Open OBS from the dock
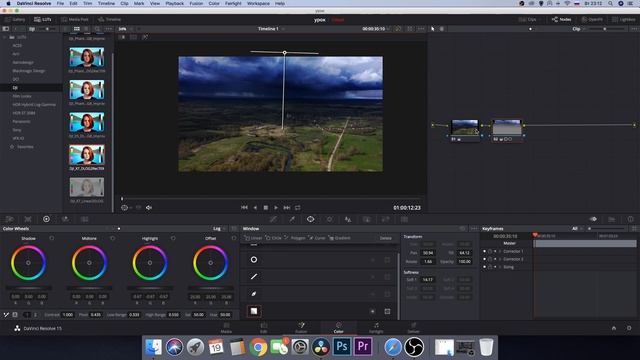The width and height of the screenshot is (640, 360). pos(414,347)
